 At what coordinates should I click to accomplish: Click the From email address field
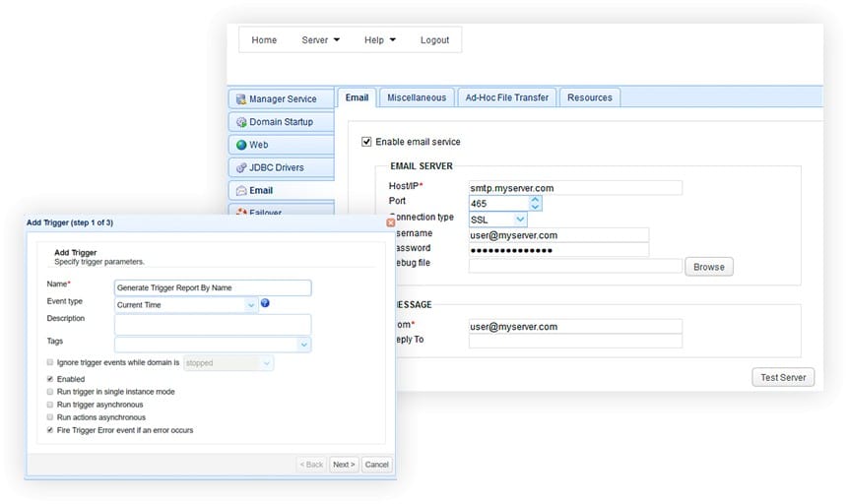(x=575, y=327)
